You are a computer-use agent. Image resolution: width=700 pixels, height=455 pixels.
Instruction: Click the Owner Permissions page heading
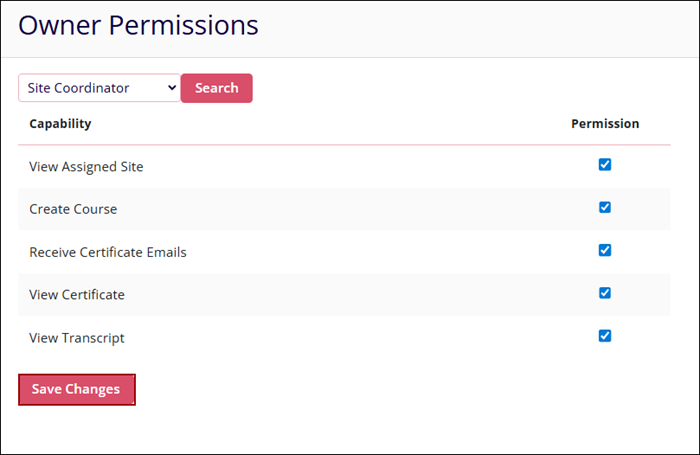138,25
